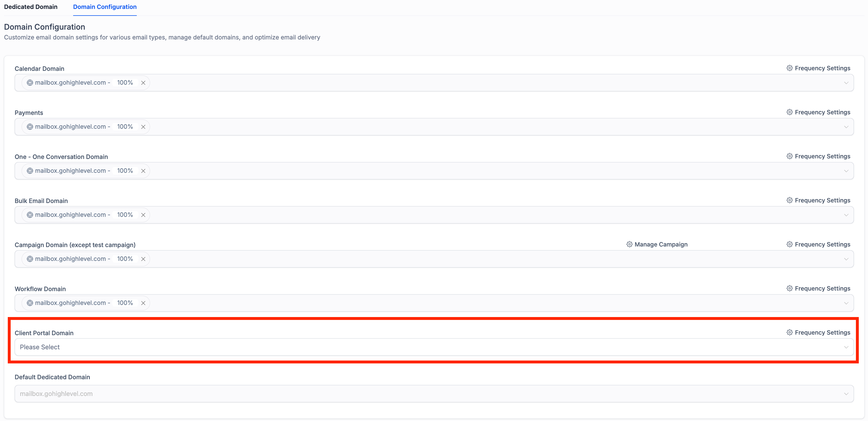Viewport: 868px width, 421px height.
Task: Click the 100% value in Calendar Domain chip
Action: pos(125,83)
